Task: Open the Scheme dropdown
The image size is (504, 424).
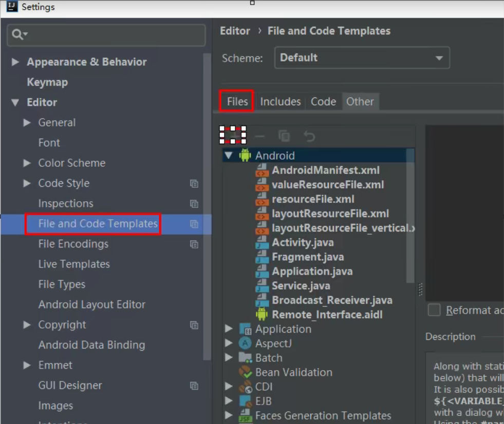Action: pos(362,58)
